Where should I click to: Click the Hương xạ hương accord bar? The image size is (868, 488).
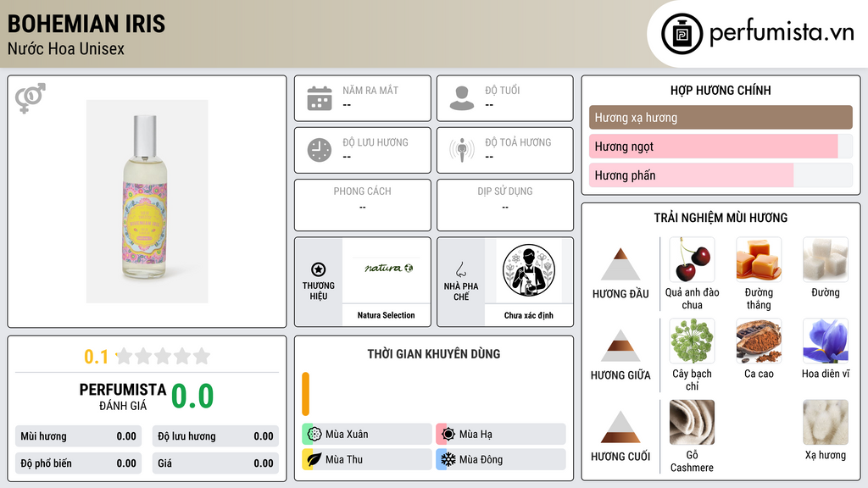tap(721, 117)
